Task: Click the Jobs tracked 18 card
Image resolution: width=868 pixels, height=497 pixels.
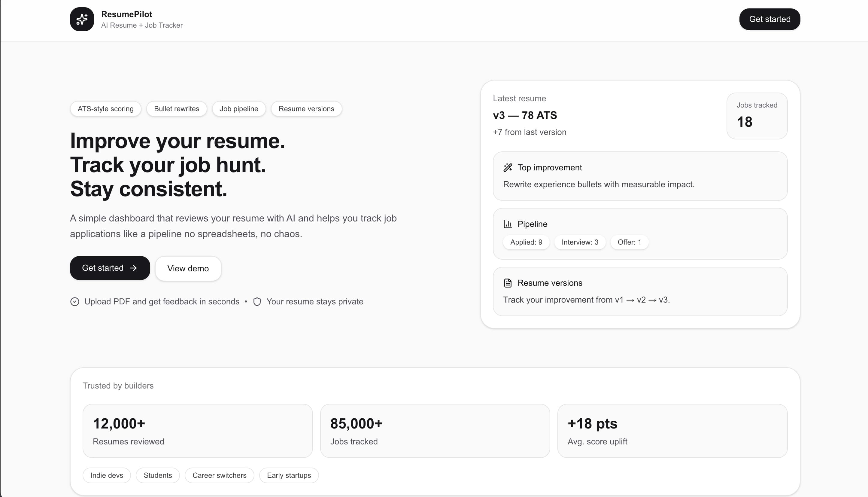Action: coord(757,116)
